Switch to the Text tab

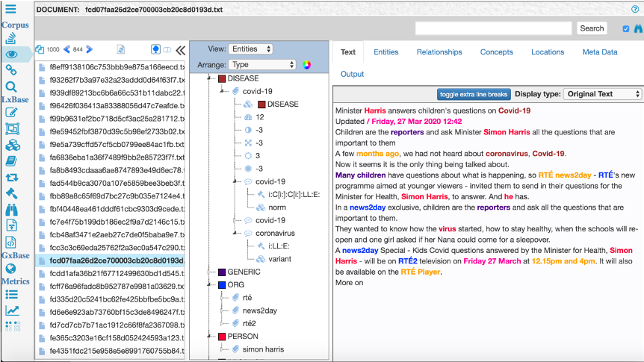348,52
